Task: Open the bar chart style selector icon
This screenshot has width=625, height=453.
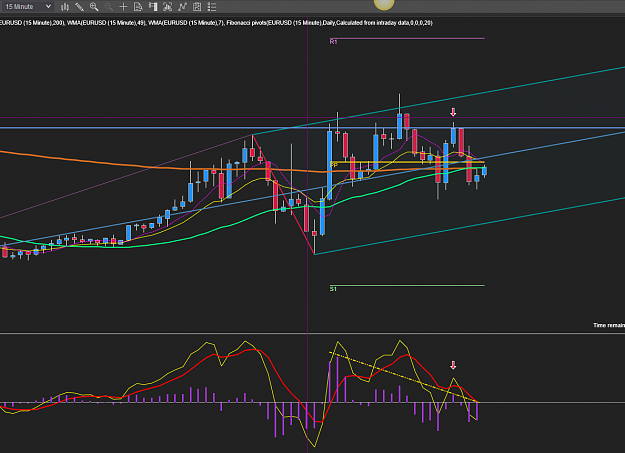Action: pos(65,7)
